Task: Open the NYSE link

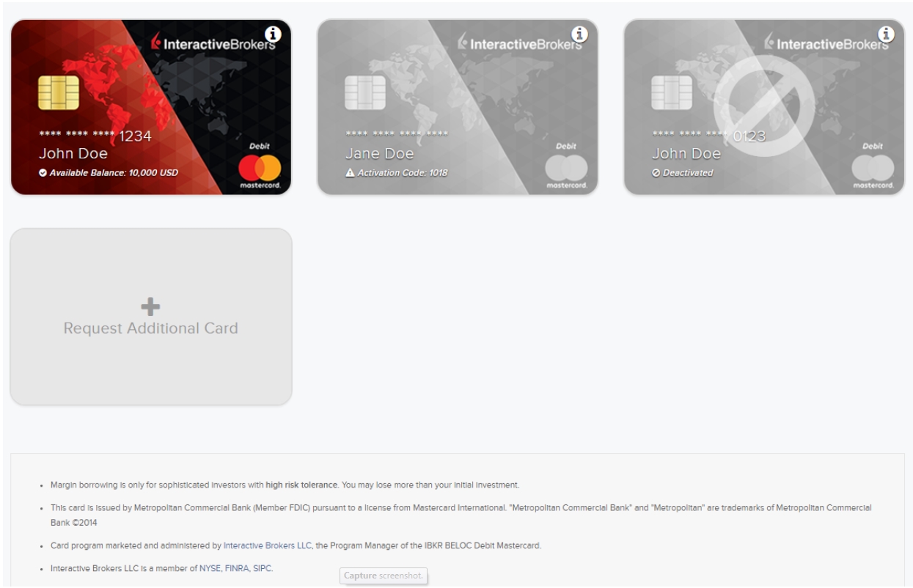Action: [209, 568]
